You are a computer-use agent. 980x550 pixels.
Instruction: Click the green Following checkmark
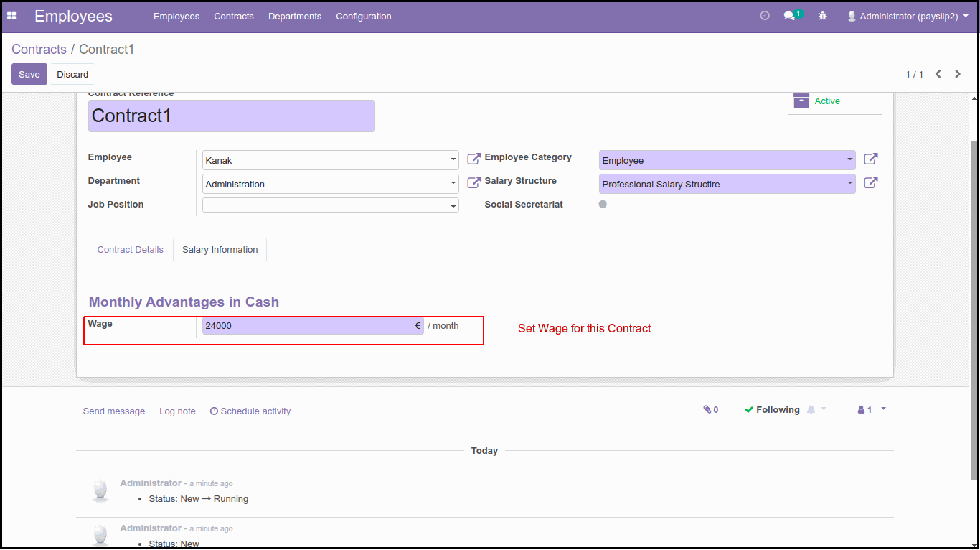pyautogui.click(x=749, y=410)
